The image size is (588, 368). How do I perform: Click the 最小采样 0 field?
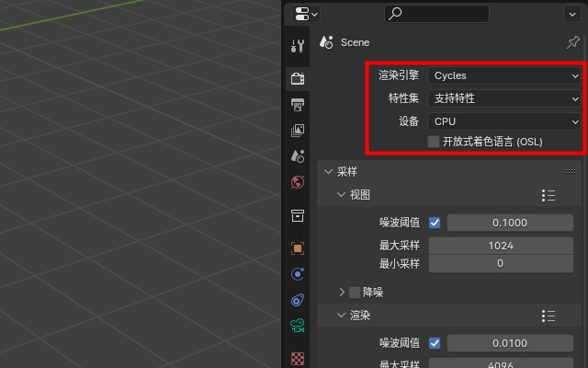501,264
